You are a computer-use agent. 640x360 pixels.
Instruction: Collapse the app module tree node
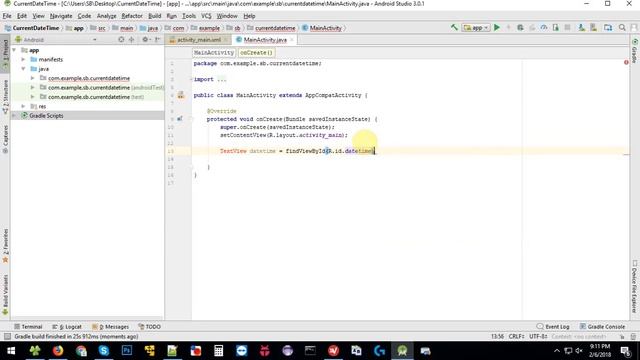15,50
